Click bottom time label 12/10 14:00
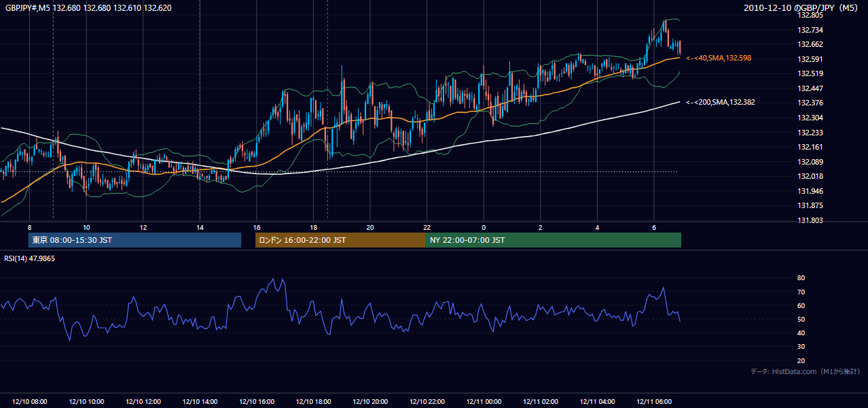The height and width of the screenshot is (408, 868). pos(200,402)
